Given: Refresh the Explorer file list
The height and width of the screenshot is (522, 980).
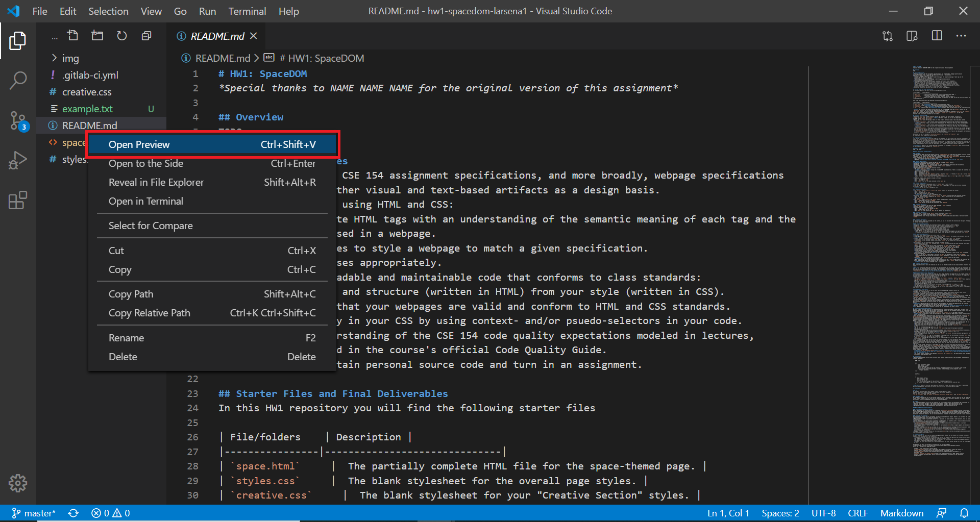Looking at the screenshot, I should pos(121,35).
